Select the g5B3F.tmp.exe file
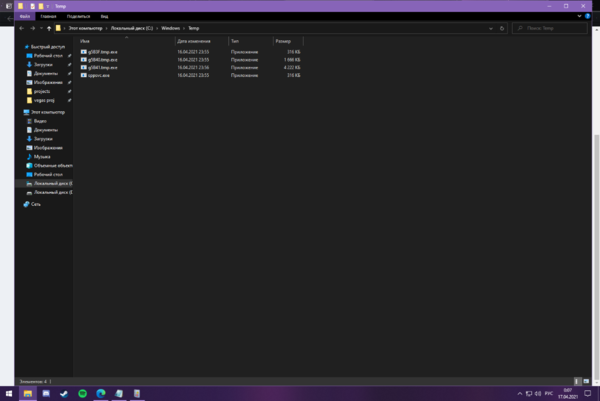600x401 pixels. pos(103,52)
